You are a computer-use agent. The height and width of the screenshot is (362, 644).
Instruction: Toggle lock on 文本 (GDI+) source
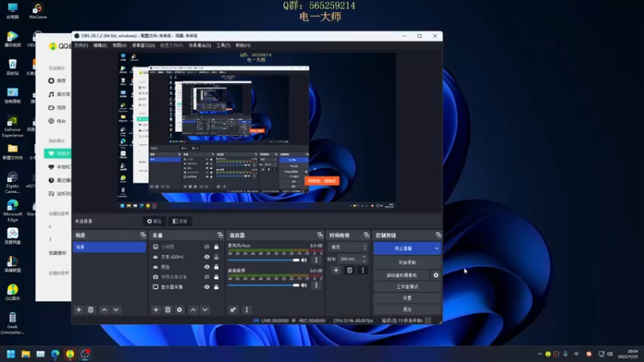pyautogui.click(x=216, y=257)
